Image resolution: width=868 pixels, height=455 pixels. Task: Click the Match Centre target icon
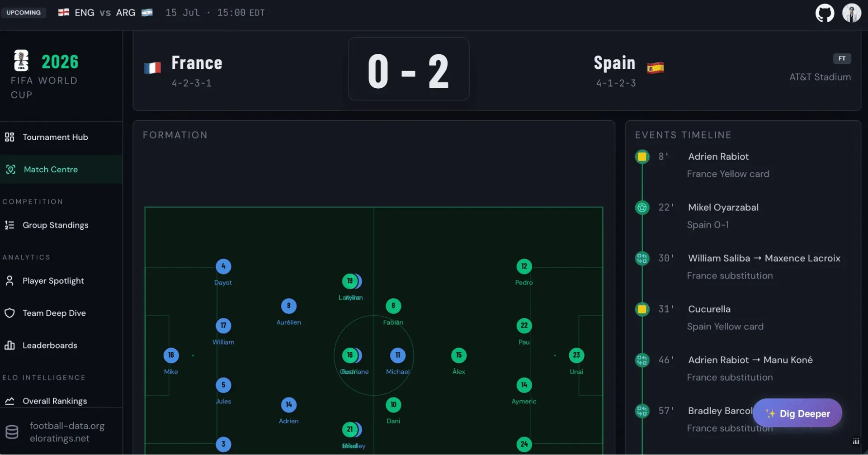pyautogui.click(x=11, y=170)
